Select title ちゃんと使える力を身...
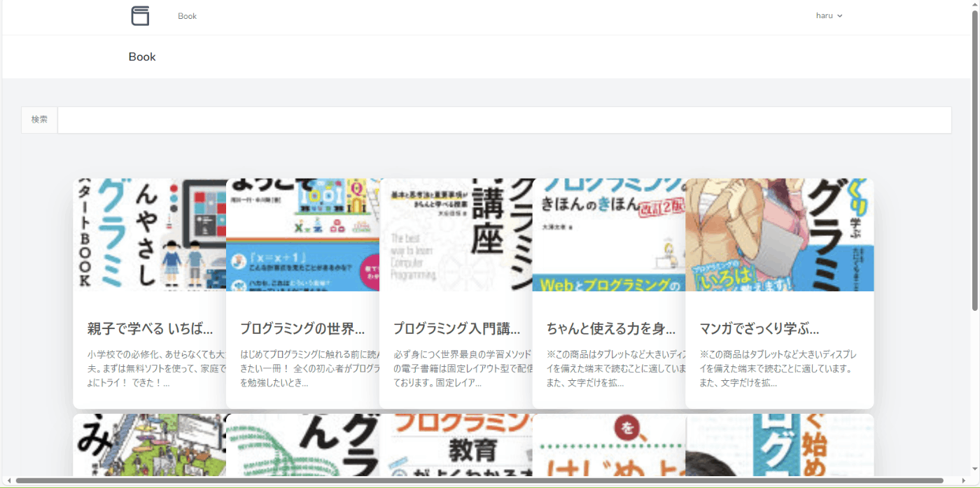This screenshot has width=980, height=488. point(610,328)
